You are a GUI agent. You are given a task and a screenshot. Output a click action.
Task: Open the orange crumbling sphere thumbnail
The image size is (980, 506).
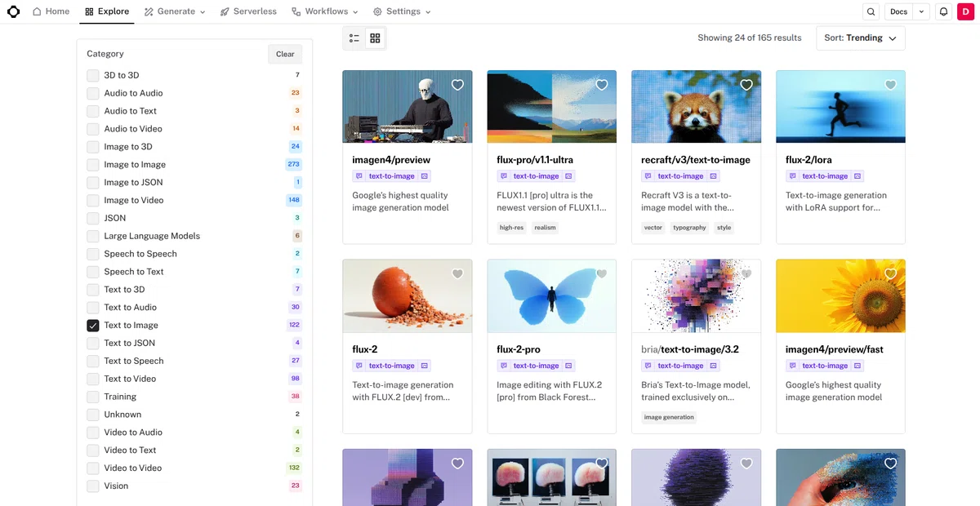pyautogui.click(x=408, y=296)
